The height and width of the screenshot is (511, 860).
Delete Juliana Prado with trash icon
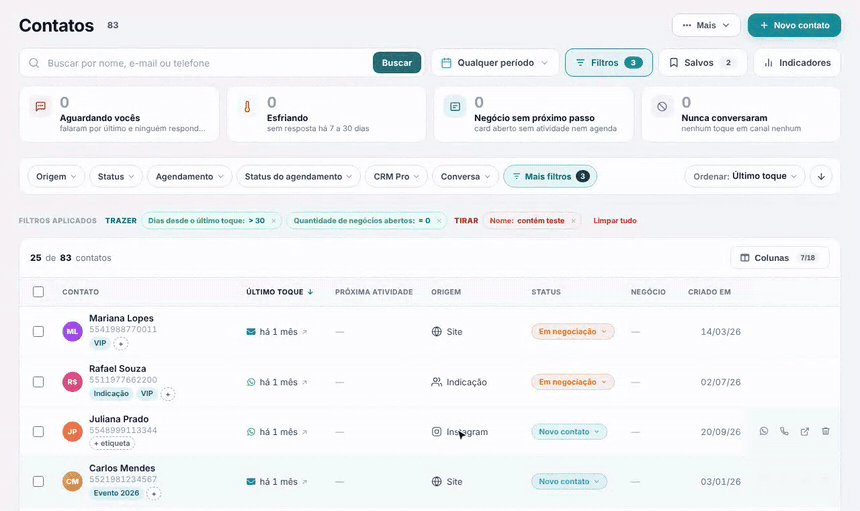[825, 431]
